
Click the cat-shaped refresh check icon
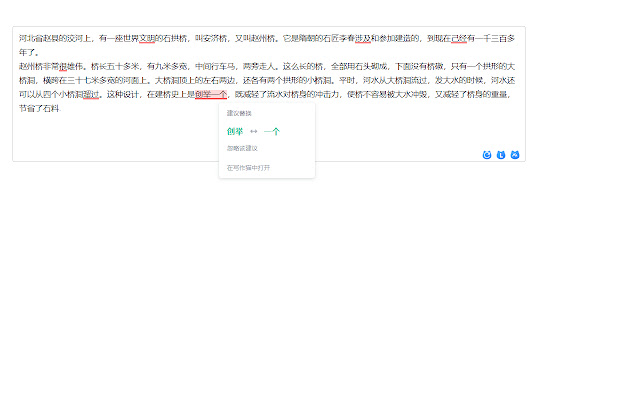point(487,155)
